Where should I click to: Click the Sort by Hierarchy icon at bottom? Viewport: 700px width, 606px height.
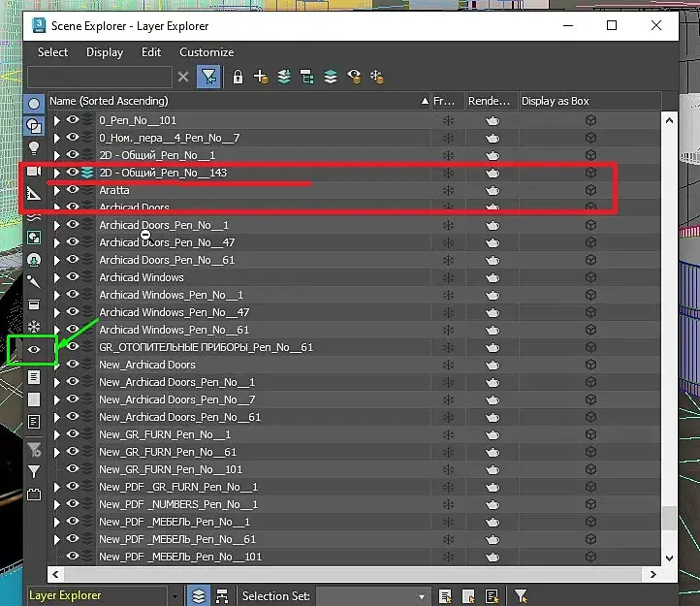click(x=222, y=596)
